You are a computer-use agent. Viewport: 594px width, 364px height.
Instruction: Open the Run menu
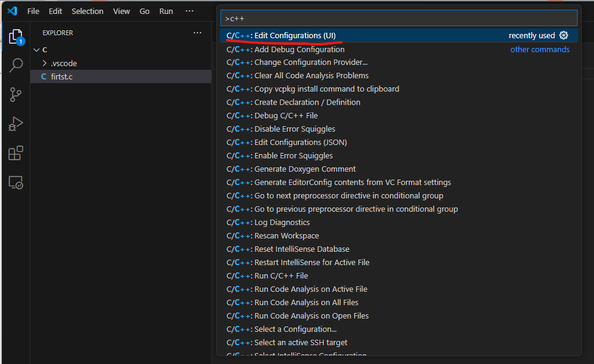coord(166,12)
